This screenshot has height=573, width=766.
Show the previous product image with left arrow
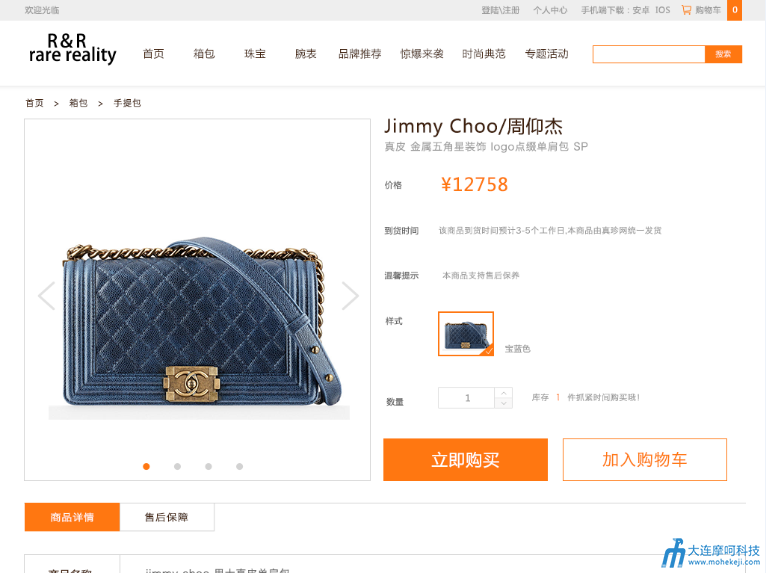47,296
